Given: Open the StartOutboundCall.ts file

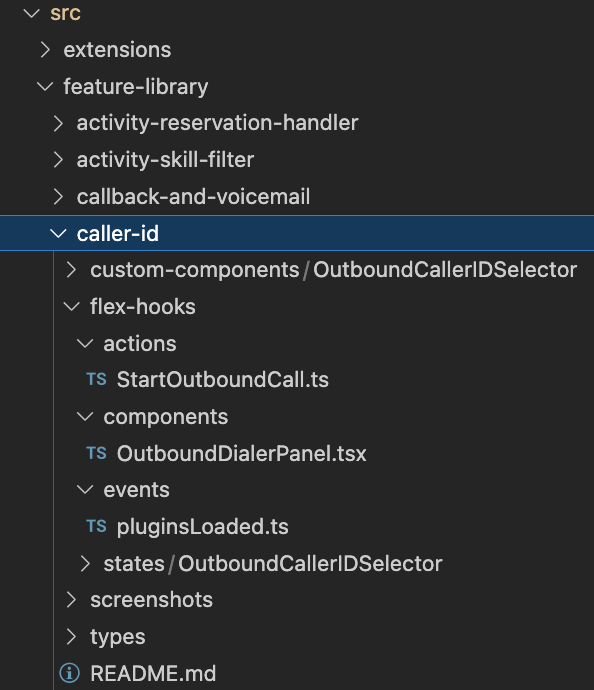Looking at the screenshot, I should pos(223,380).
